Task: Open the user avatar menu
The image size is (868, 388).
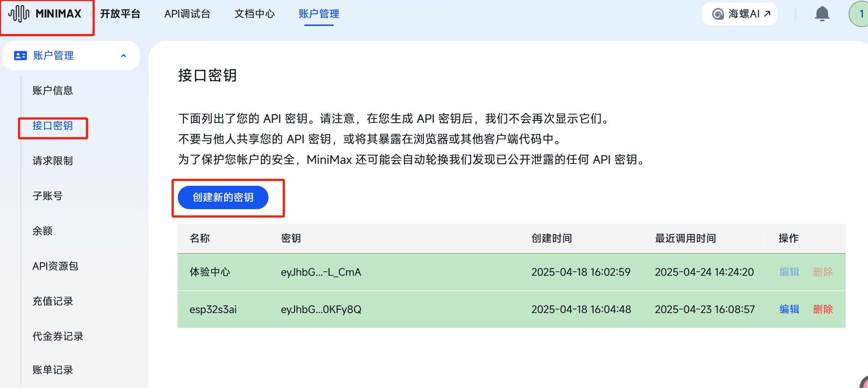Action: [860, 14]
